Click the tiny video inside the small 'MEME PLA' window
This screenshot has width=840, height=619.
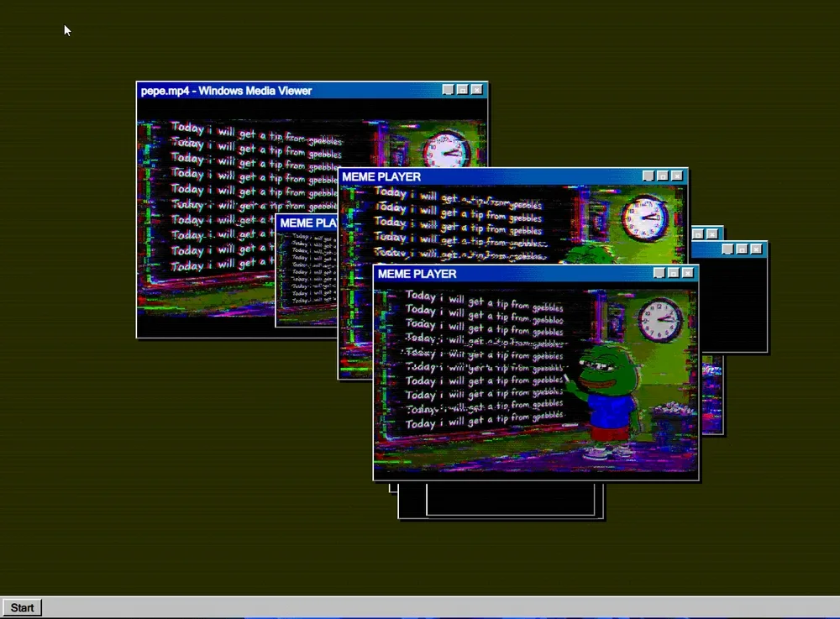(x=307, y=277)
